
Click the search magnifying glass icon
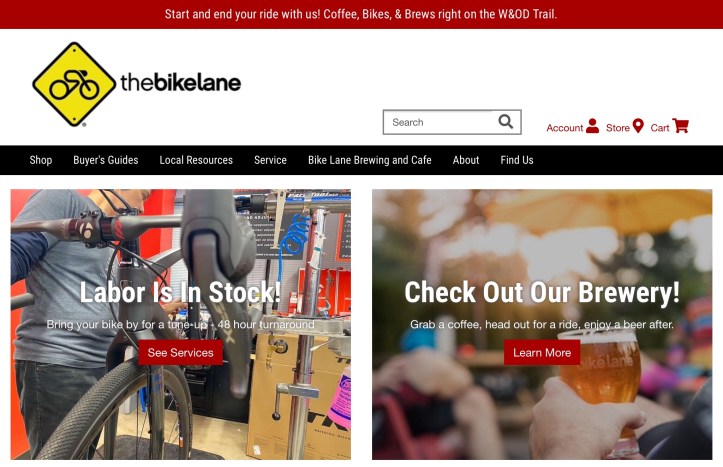pyautogui.click(x=505, y=122)
